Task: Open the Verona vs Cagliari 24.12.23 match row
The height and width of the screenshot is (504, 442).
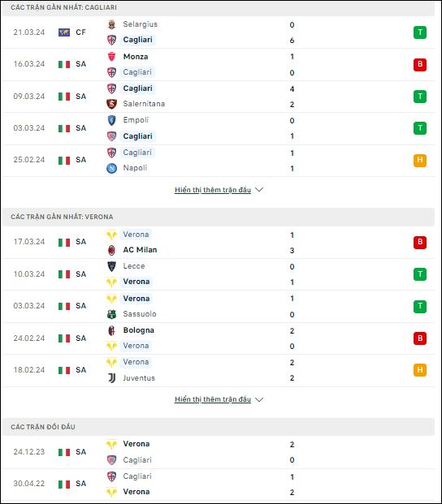Action: click(219, 452)
